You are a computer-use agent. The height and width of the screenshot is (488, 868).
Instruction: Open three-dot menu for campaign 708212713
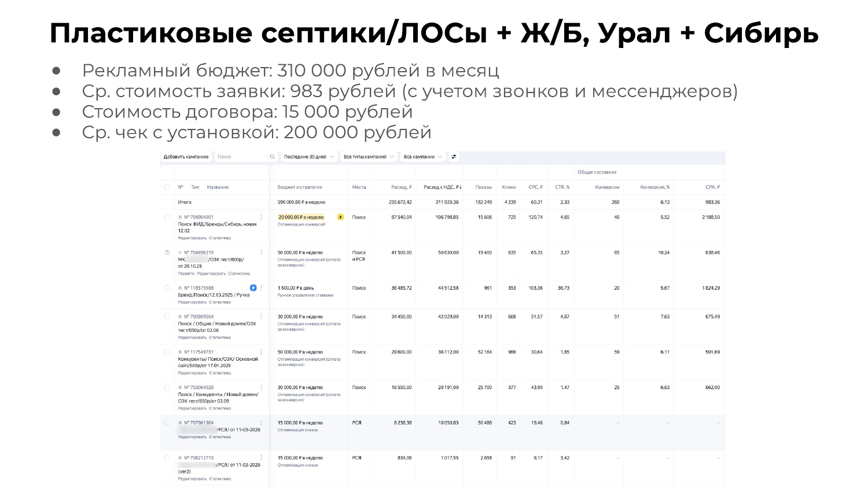[262, 458]
